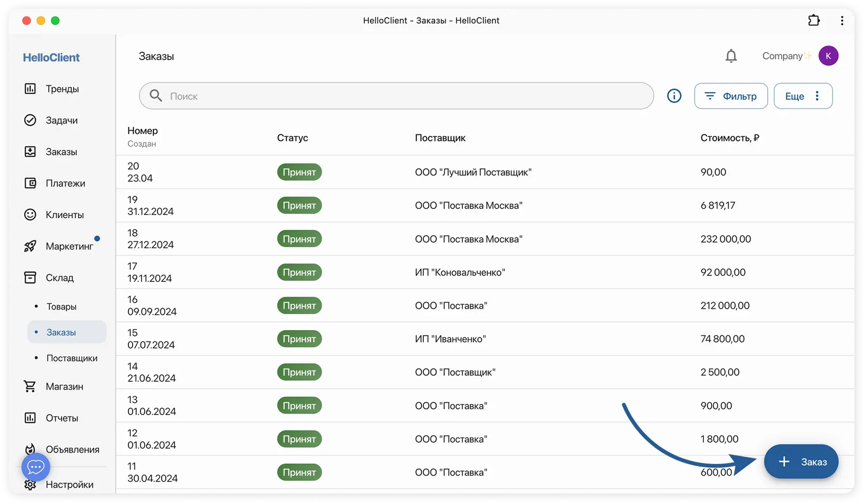Open browser three-dot menu
Viewport: 865px width, 504px height.
pos(842,20)
